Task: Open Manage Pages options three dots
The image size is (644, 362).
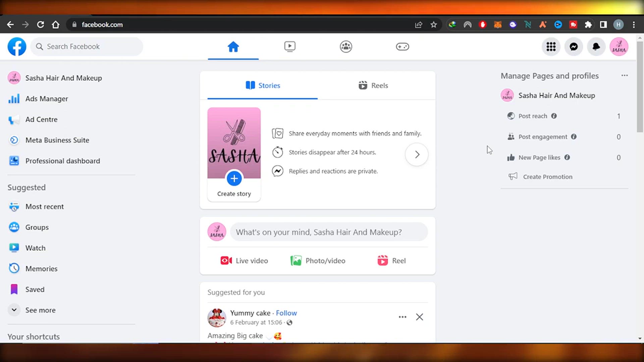Action: pos(624,76)
